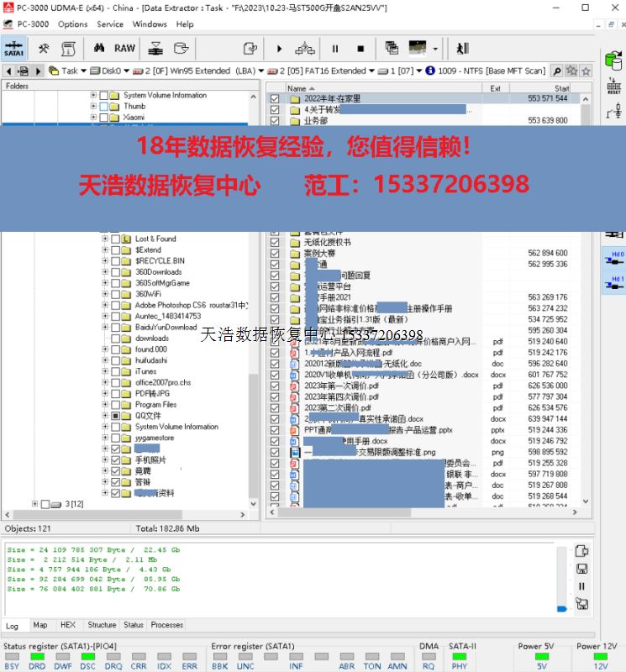Open the Service menu

[x=110, y=24]
